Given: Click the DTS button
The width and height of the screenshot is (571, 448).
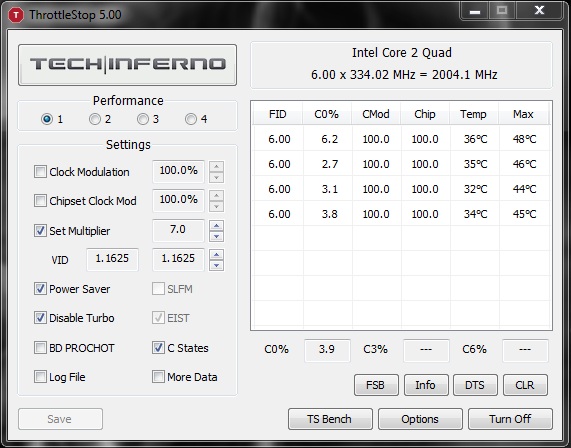Looking at the screenshot, I should click(x=475, y=385).
